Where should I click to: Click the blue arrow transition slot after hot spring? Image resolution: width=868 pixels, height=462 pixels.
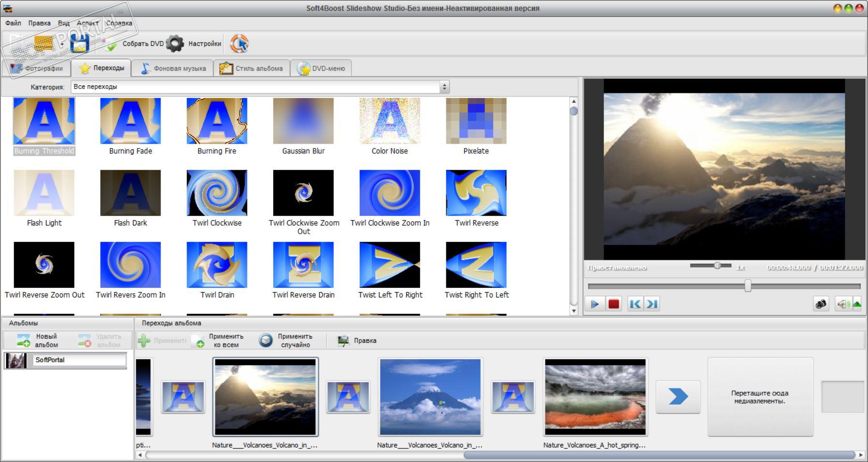point(678,397)
